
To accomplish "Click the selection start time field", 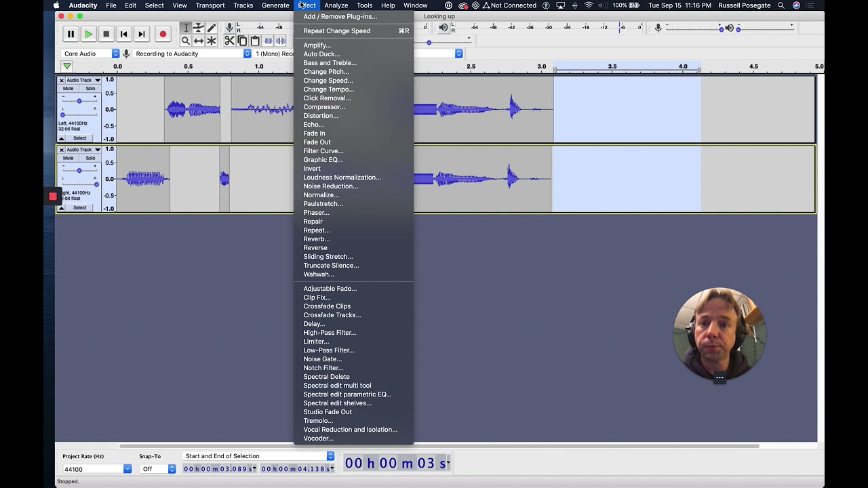I will [220, 469].
